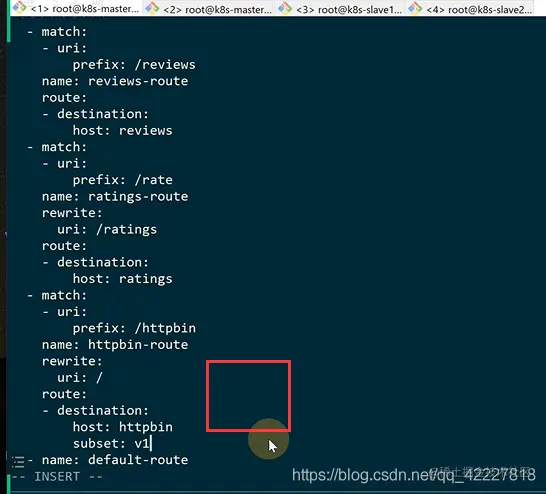Switch to tab <2> root@k8s-master

tap(209, 8)
